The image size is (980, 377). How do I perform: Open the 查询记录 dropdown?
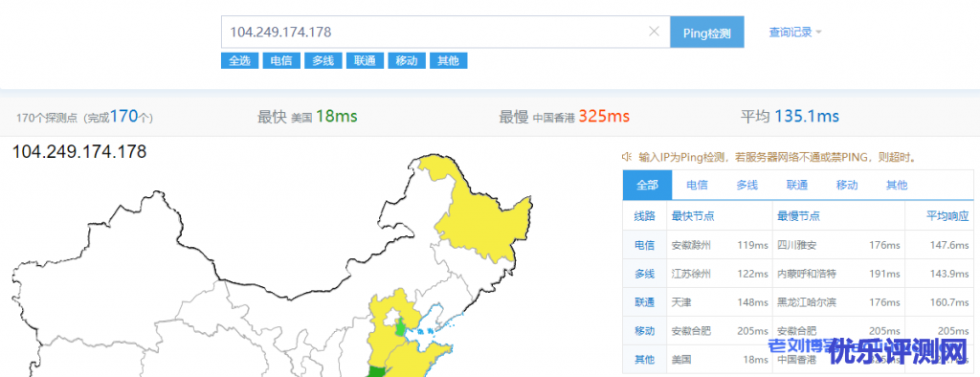click(795, 32)
